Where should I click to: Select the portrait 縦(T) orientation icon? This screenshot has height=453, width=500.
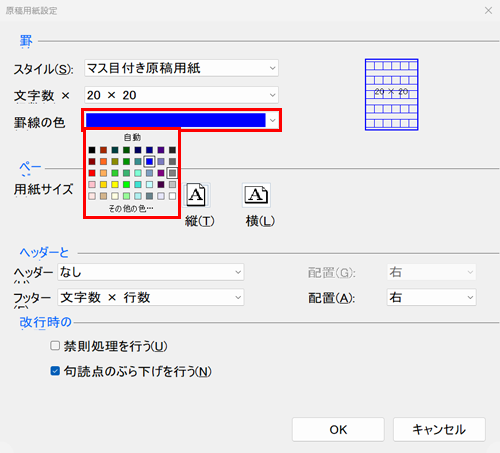[196, 195]
